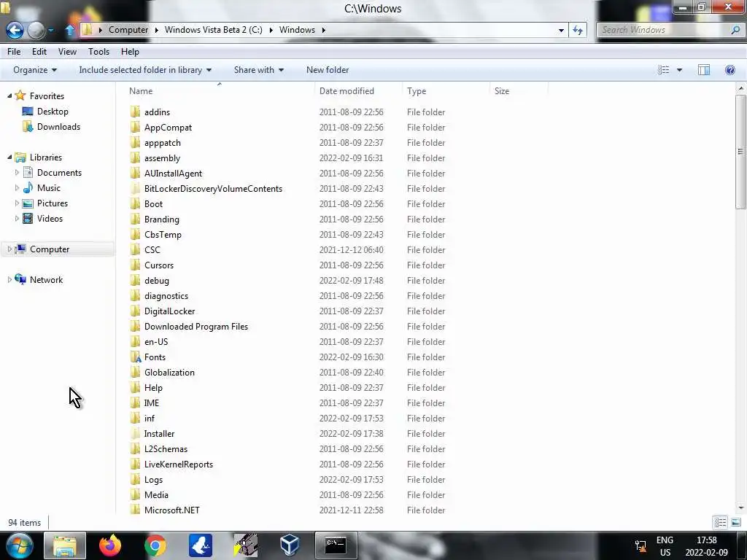Image resolution: width=747 pixels, height=560 pixels.
Task: Open the Share with menu
Action: pos(259,70)
